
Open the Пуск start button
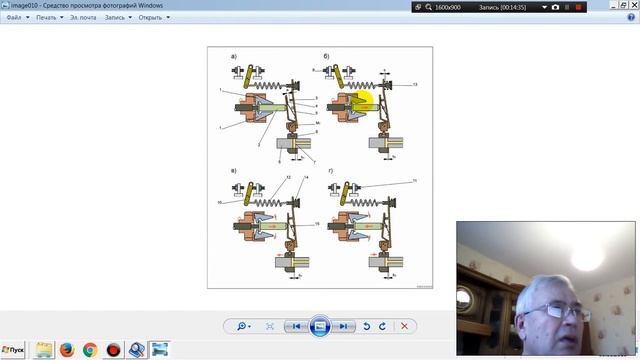coord(13,350)
